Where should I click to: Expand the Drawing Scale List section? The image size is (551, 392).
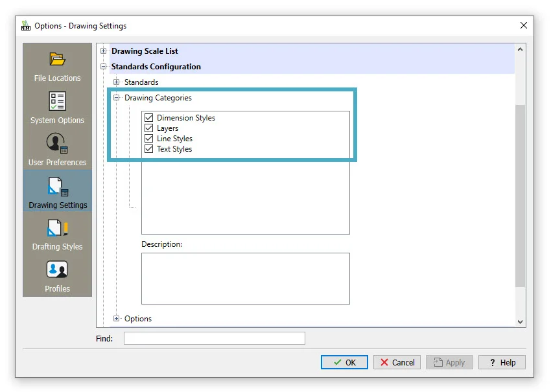click(x=104, y=51)
